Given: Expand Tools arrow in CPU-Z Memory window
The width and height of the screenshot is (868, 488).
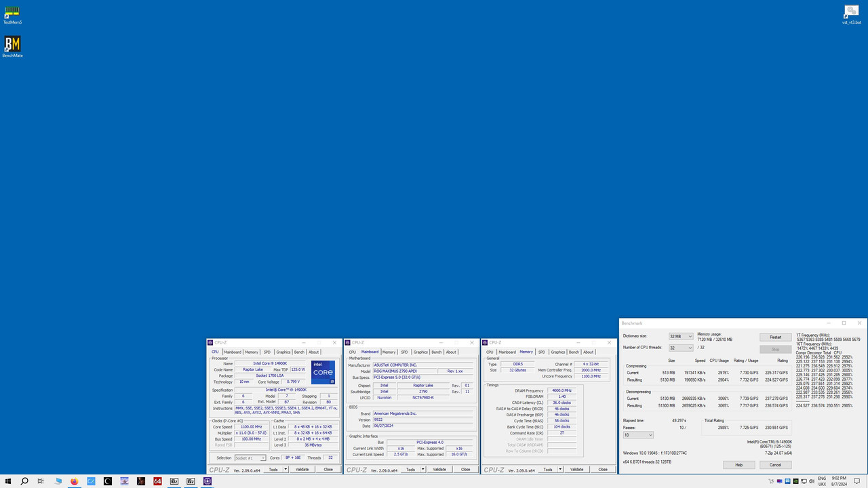Looking at the screenshot, I should click(560, 469).
